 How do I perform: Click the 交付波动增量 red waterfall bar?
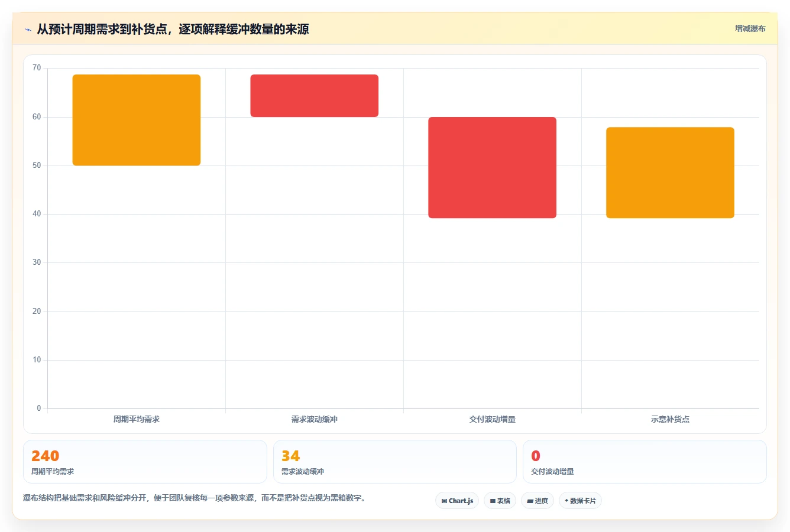point(493,168)
